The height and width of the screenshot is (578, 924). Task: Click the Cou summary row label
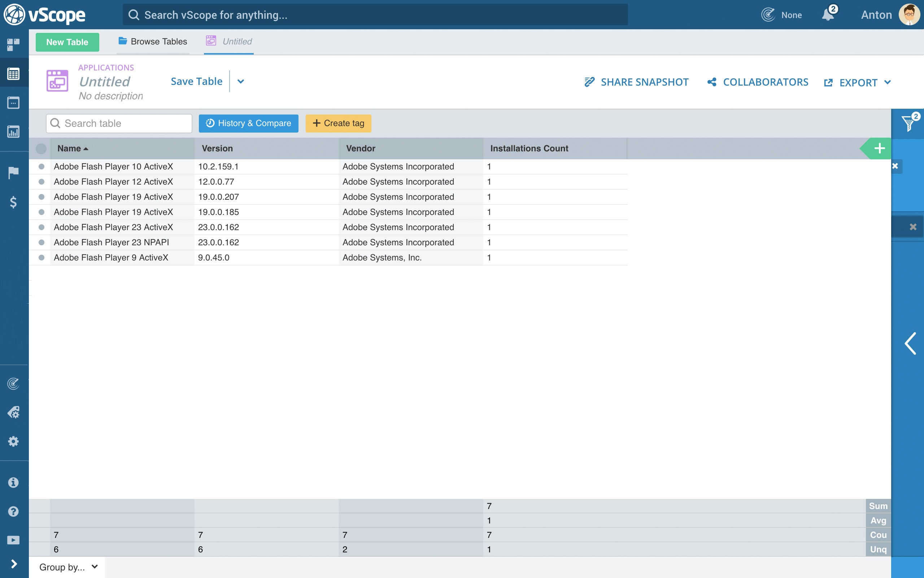point(878,535)
